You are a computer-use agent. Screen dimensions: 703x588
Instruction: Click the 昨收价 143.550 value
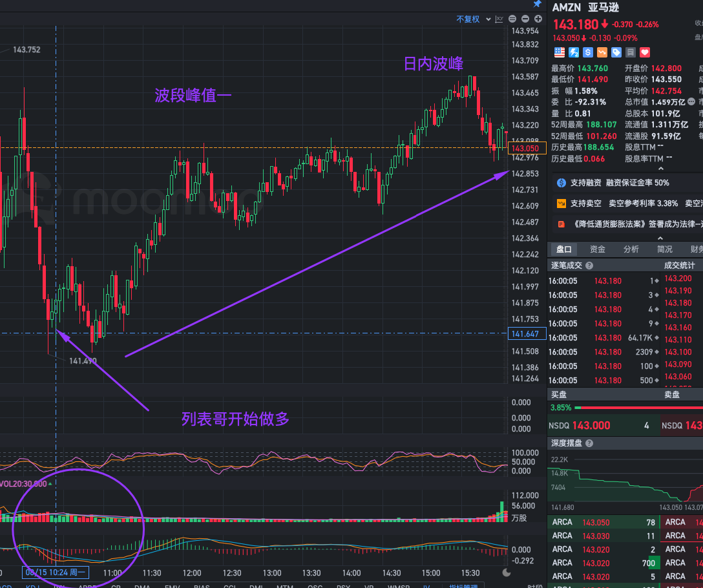(666, 79)
